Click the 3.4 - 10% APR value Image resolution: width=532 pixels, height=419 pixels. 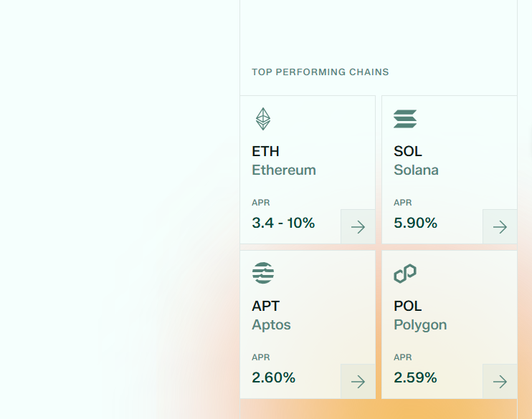(283, 223)
